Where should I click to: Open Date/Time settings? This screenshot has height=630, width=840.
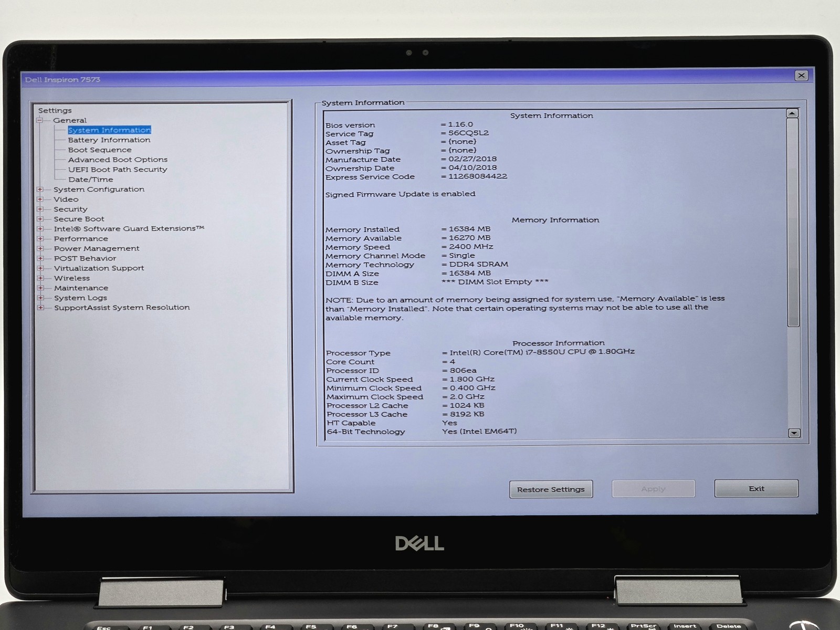coord(90,180)
